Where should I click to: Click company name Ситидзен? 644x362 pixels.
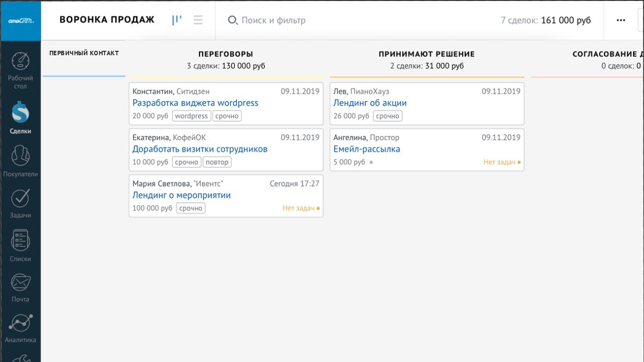193,91
